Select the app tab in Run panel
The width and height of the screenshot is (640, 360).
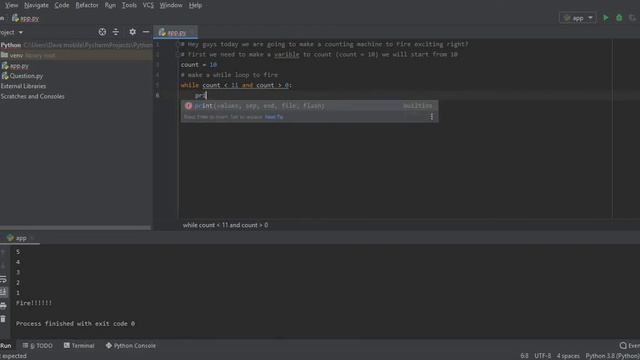coord(20,238)
